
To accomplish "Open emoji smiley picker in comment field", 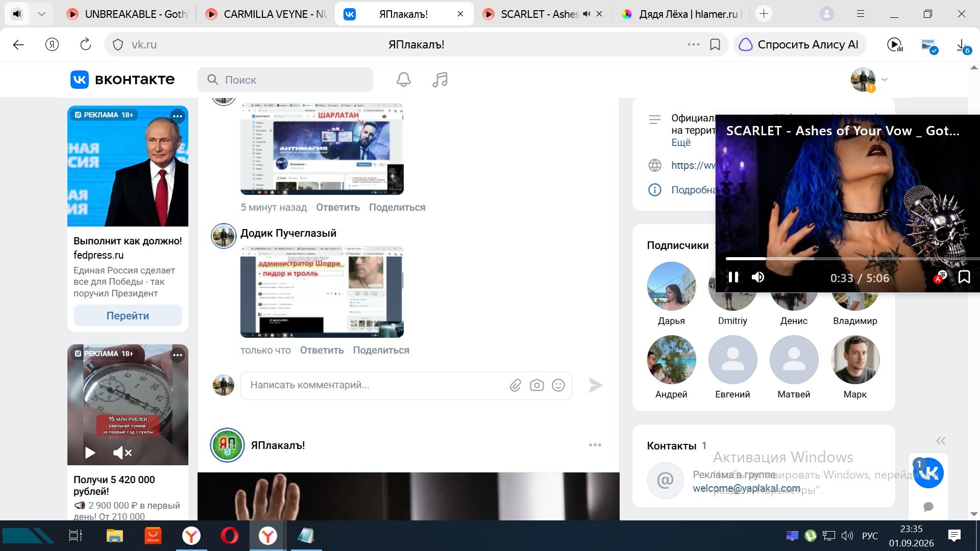I will click(558, 385).
